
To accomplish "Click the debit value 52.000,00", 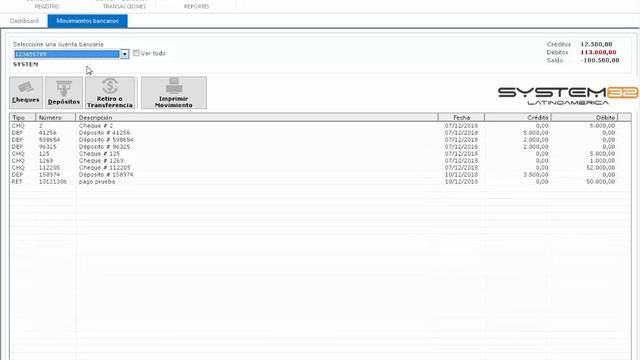I will [x=600, y=168].
